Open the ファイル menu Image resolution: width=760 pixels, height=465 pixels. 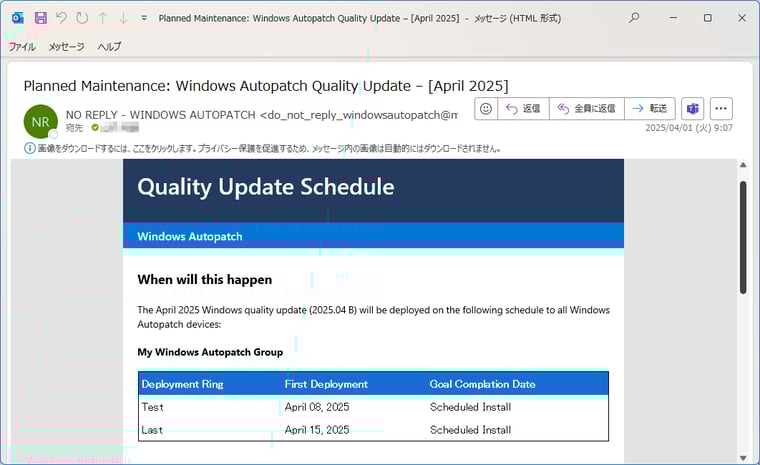(22, 47)
